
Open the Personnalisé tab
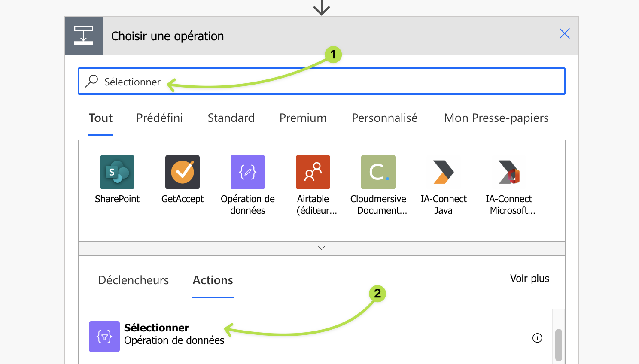click(x=384, y=118)
